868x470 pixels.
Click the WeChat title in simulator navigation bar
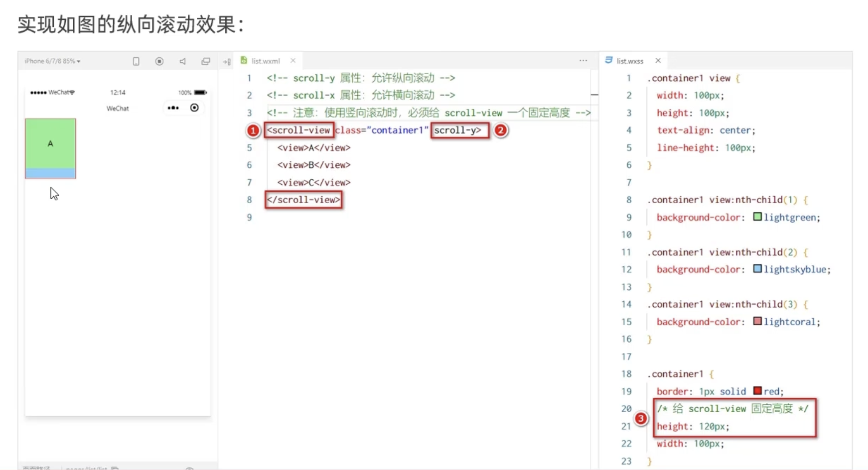(x=118, y=109)
